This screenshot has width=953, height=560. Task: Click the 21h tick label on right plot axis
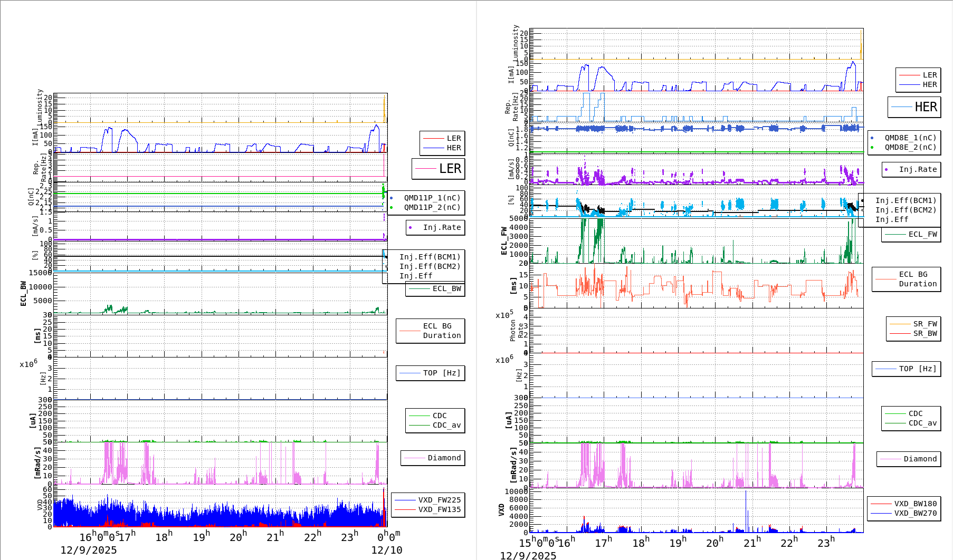[x=752, y=542]
